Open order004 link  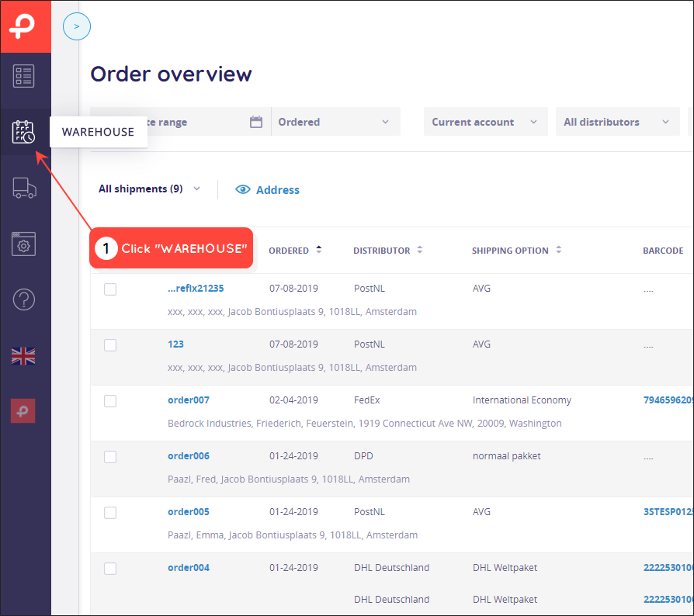tap(189, 567)
